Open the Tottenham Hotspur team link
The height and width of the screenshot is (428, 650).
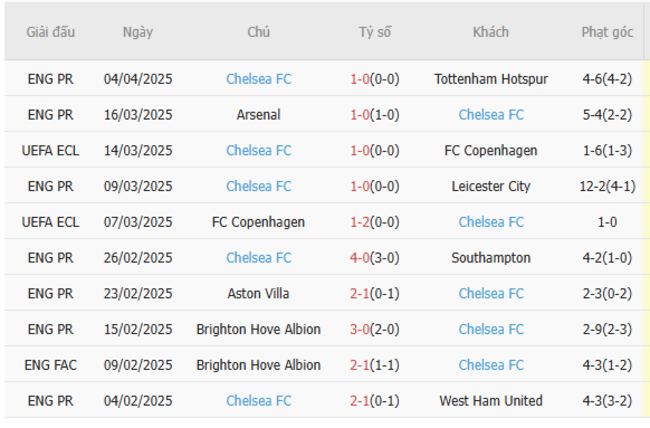pyautogui.click(x=491, y=79)
